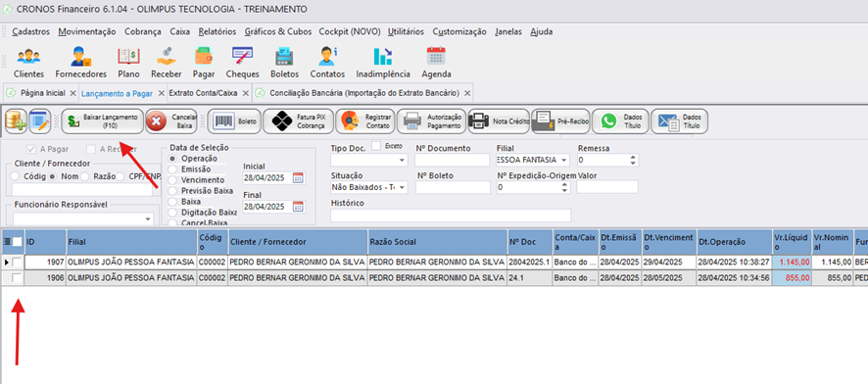Increase the Remessa value with up arrow
Screen dimensions: 868x384
(x=634, y=157)
